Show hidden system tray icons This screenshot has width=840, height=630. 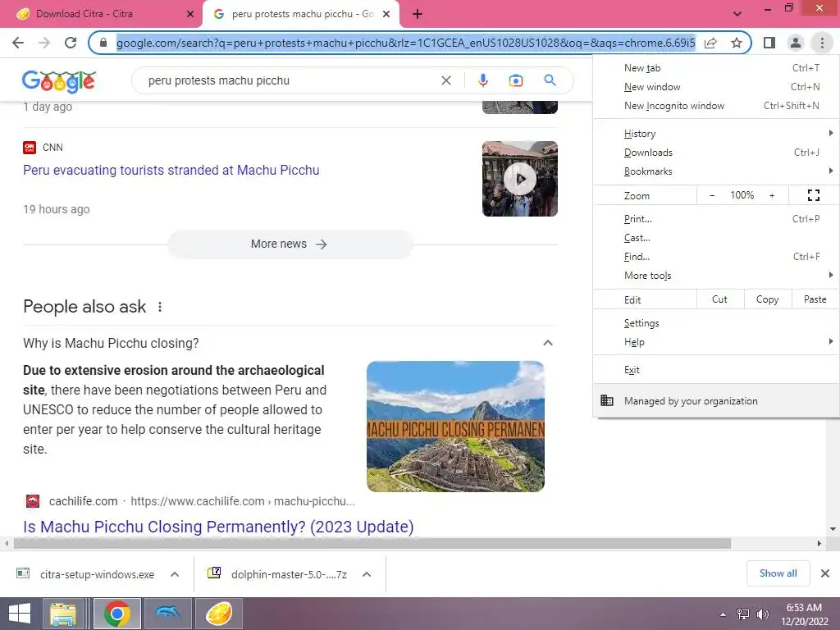pos(724,614)
